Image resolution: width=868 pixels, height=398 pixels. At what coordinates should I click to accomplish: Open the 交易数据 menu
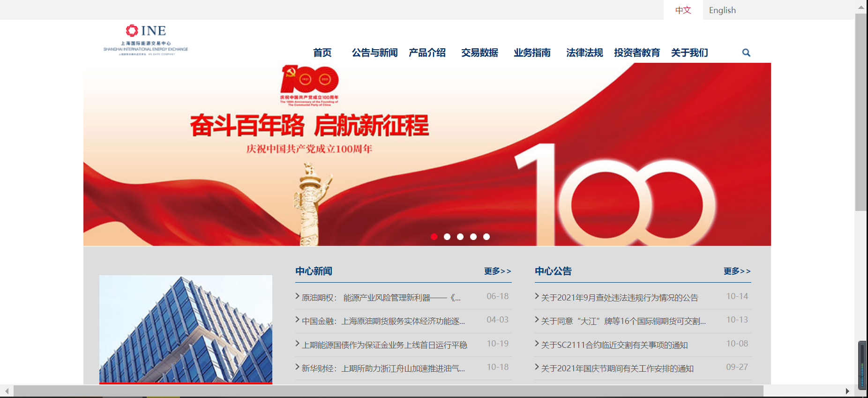pyautogui.click(x=479, y=53)
